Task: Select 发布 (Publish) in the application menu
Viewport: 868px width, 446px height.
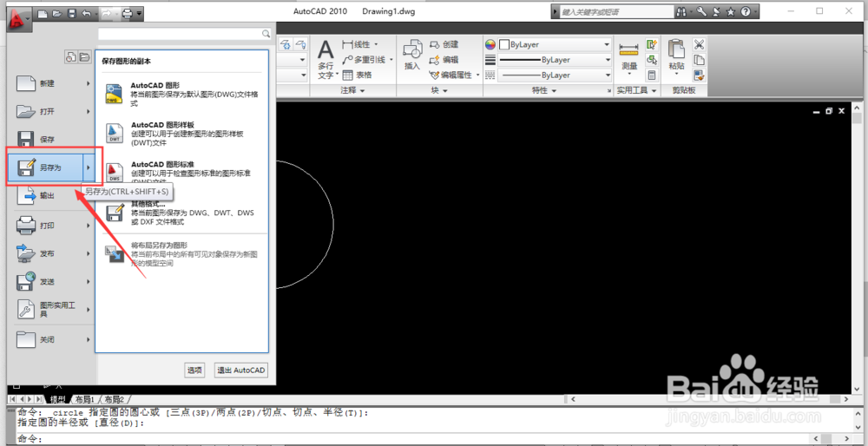Action: (x=49, y=253)
